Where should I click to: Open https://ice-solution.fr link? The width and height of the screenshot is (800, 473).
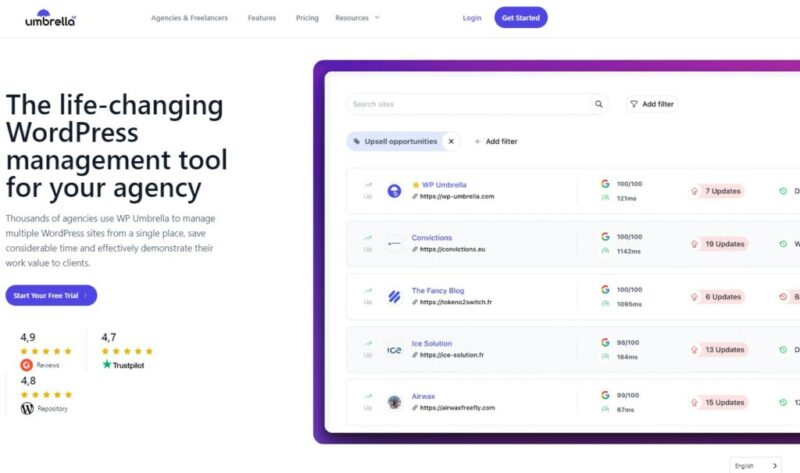(452, 355)
